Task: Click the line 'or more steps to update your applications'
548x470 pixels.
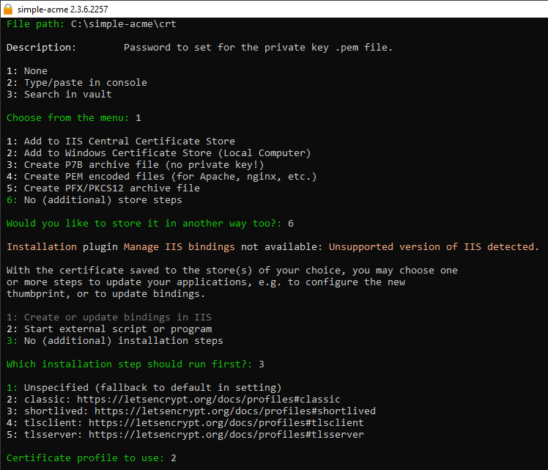Action: pyautogui.click(x=206, y=282)
